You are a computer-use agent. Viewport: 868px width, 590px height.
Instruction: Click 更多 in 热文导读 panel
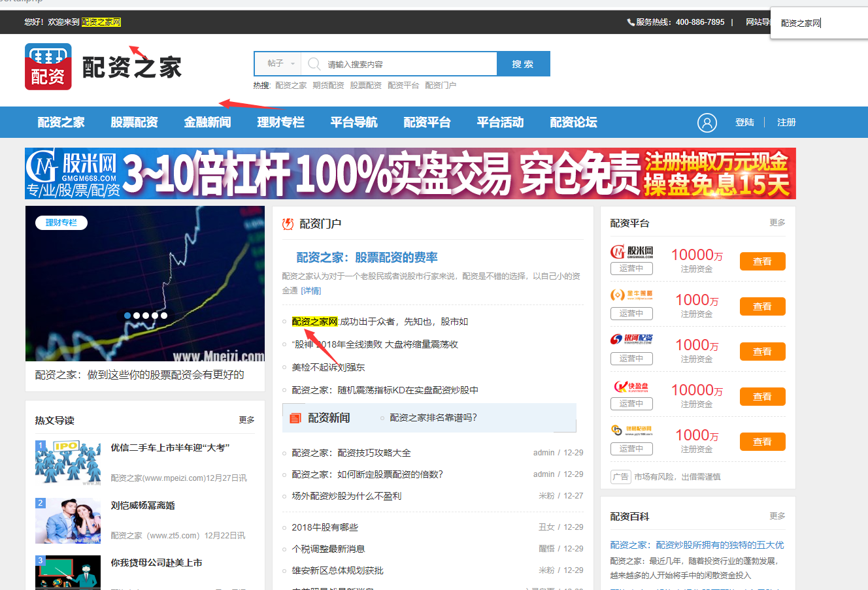[x=246, y=420]
